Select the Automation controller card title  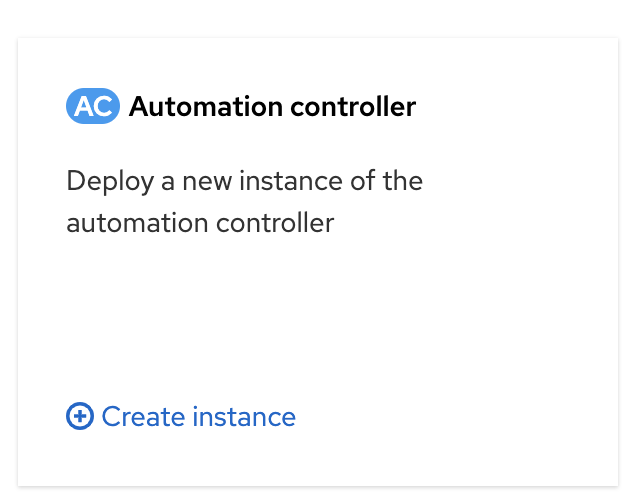(x=272, y=106)
